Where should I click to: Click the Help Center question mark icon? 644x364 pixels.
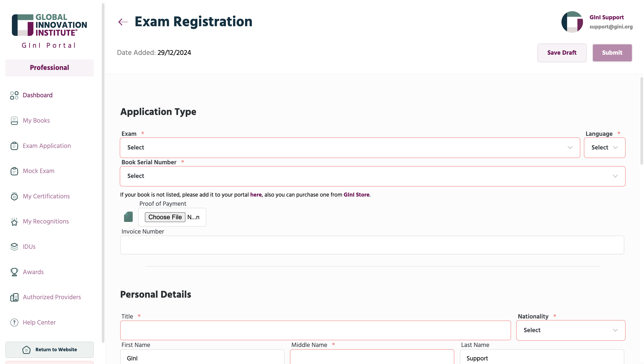14,323
